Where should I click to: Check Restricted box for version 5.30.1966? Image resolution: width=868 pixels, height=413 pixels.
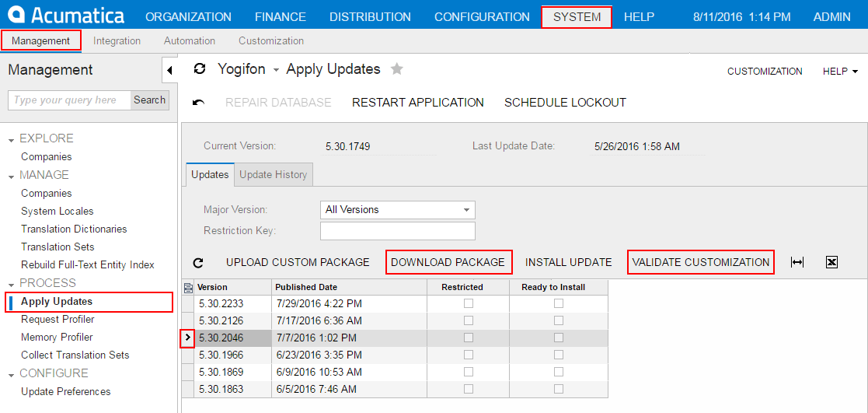click(x=469, y=355)
